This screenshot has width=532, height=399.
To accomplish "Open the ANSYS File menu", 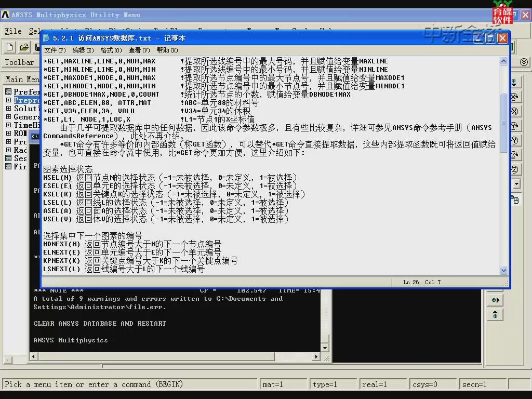I will tap(13, 31).
